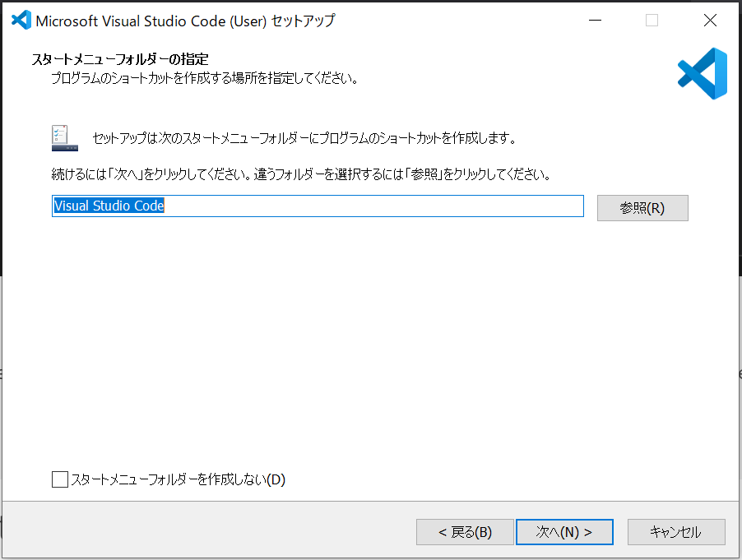Image resolution: width=742 pixels, height=560 pixels.
Task: Click the sentence beginning セットアップは次のスタートメニューフォルダー
Action: (304, 138)
